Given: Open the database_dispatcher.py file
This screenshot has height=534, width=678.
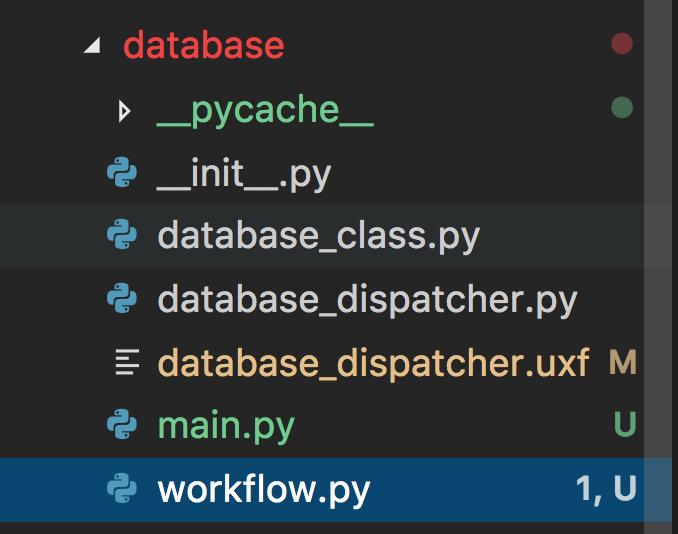Looking at the screenshot, I should [x=367, y=300].
